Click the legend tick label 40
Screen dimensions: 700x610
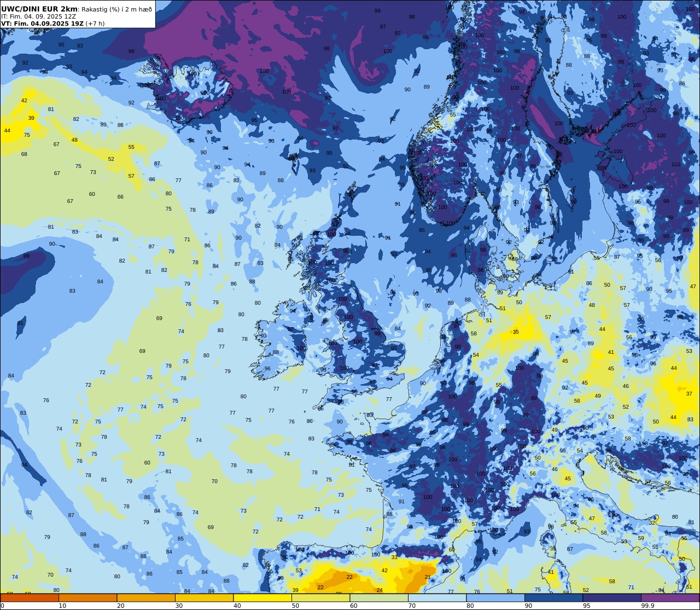237,606
